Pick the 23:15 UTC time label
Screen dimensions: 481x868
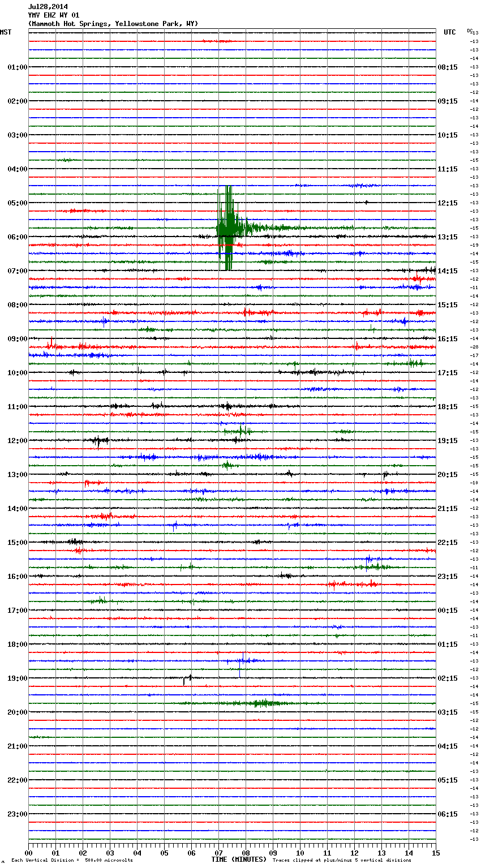(448, 577)
